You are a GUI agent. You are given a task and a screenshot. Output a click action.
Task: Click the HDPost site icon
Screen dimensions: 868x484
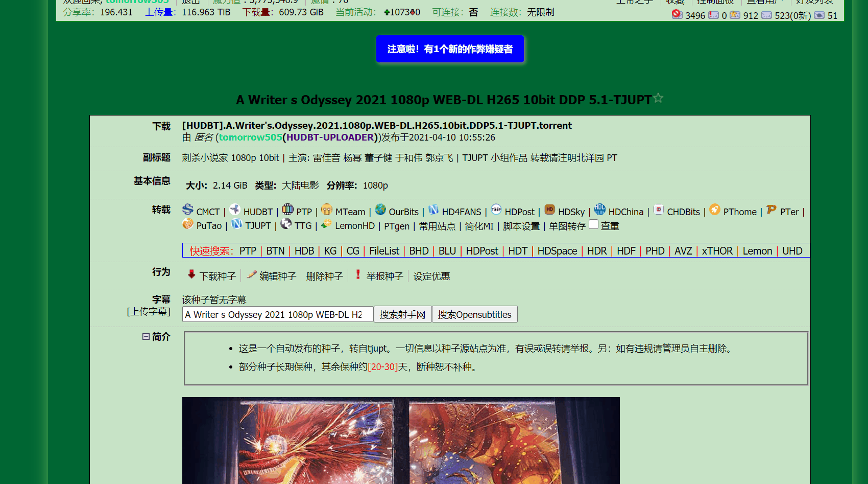(x=496, y=209)
